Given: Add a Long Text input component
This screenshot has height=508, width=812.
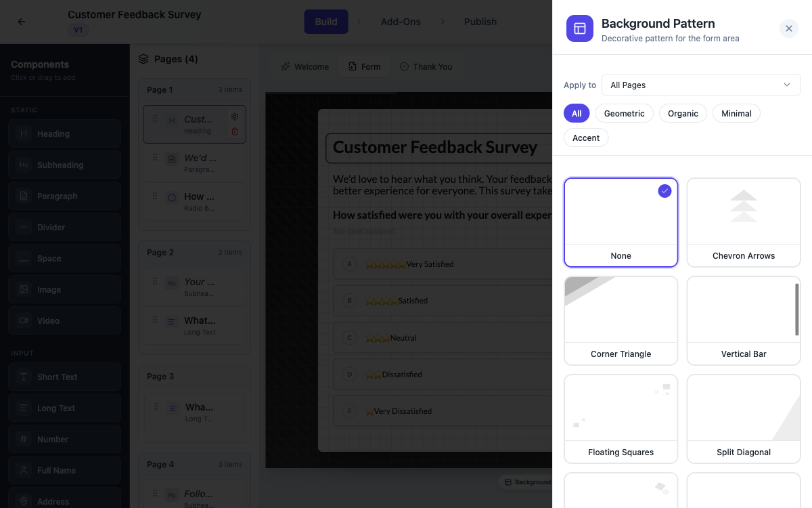Looking at the screenshot, I should coord(65,408).
